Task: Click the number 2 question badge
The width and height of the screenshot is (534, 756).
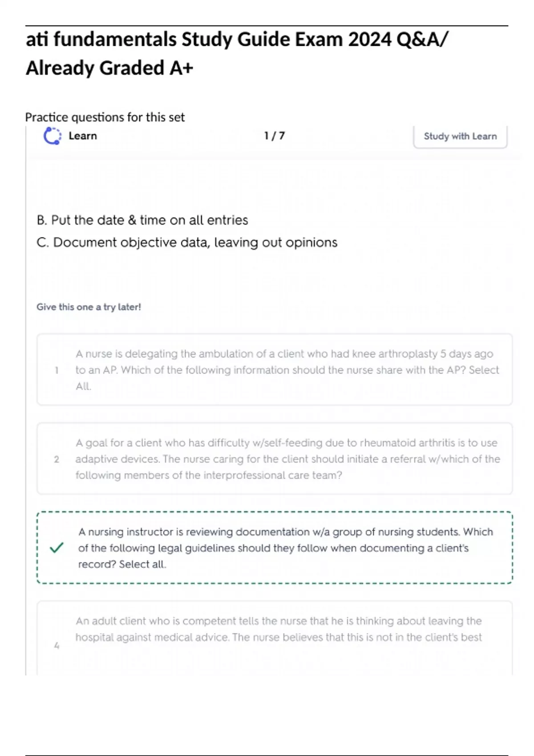Action: 57,459
